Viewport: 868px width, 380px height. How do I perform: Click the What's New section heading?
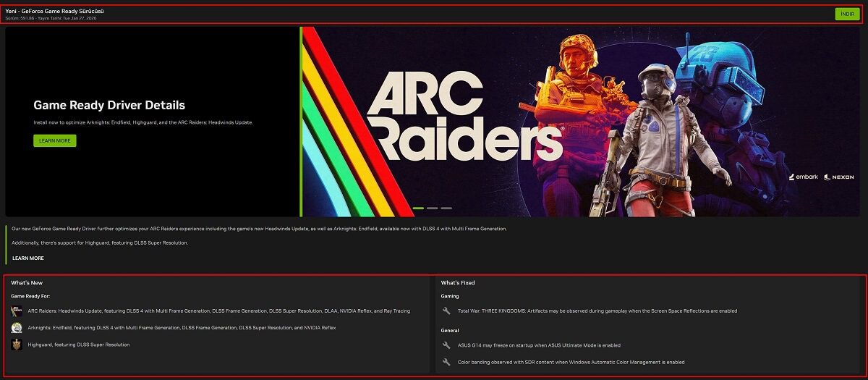(x=27, y=283)
